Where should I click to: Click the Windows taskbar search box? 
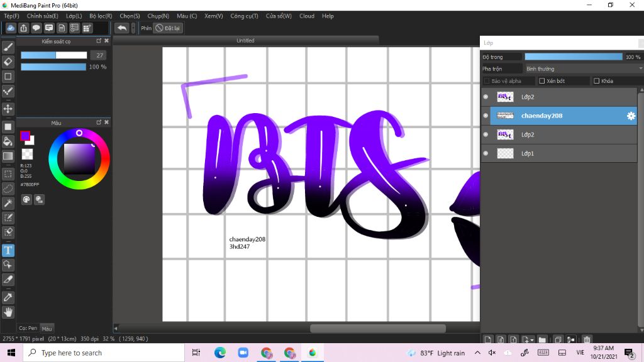[104, 353]
